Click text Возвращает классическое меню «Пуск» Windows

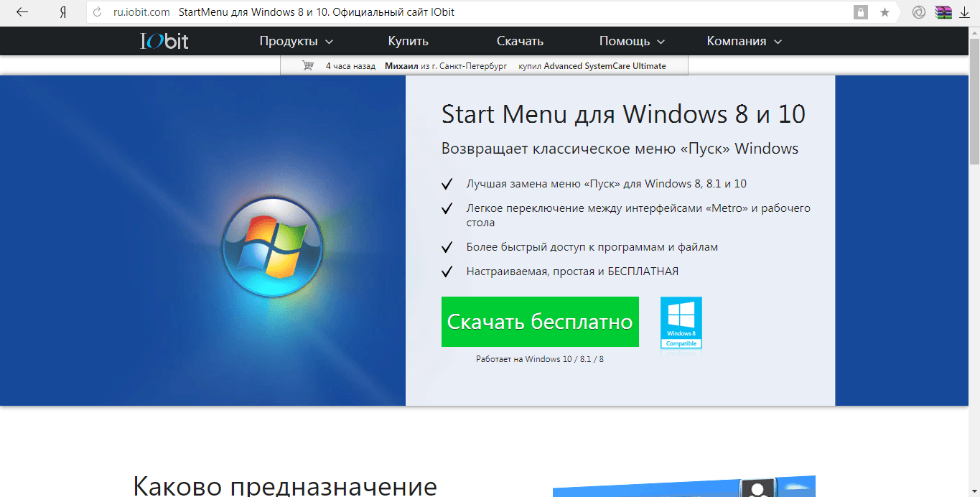[x=620, y=149]
